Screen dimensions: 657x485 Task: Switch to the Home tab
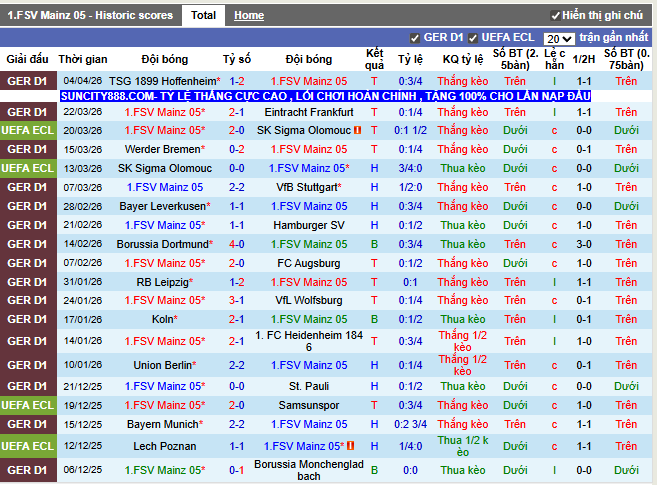tap(249, 16)
